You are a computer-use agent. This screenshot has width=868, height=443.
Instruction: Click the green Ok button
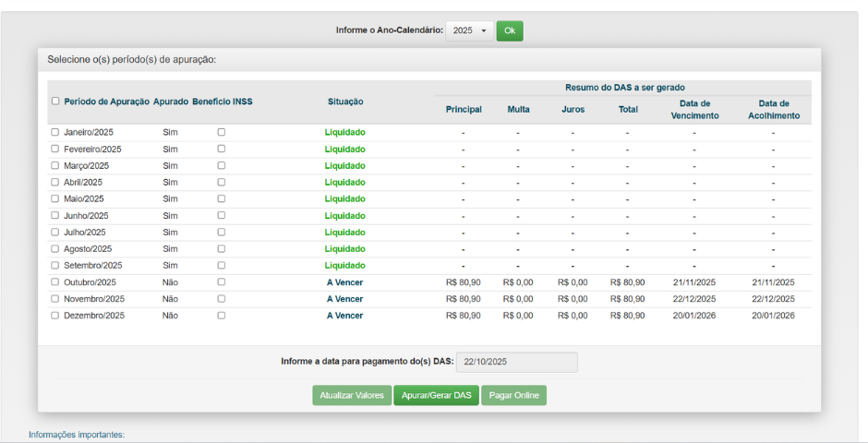pos(510,30)
